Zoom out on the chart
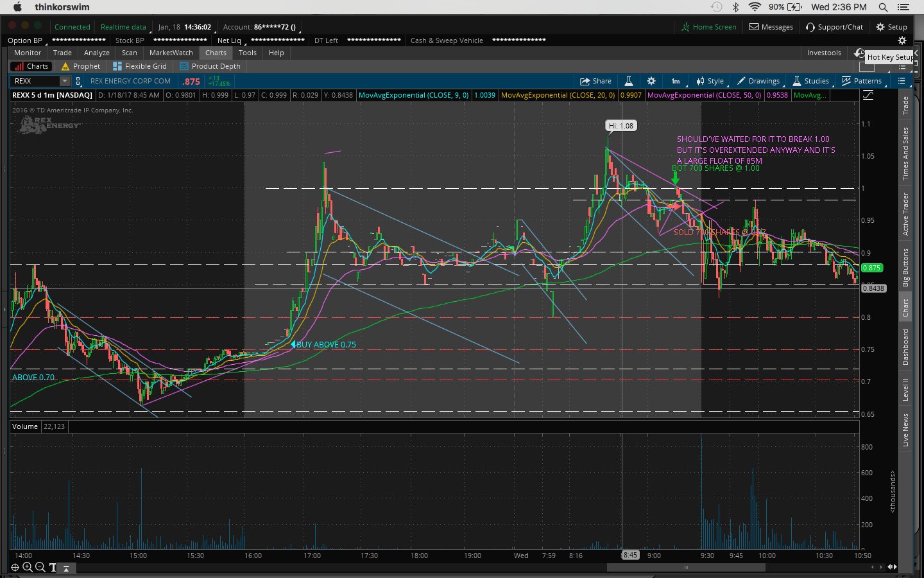This screenshot has width=924, height=578. [x=40, y=567]
